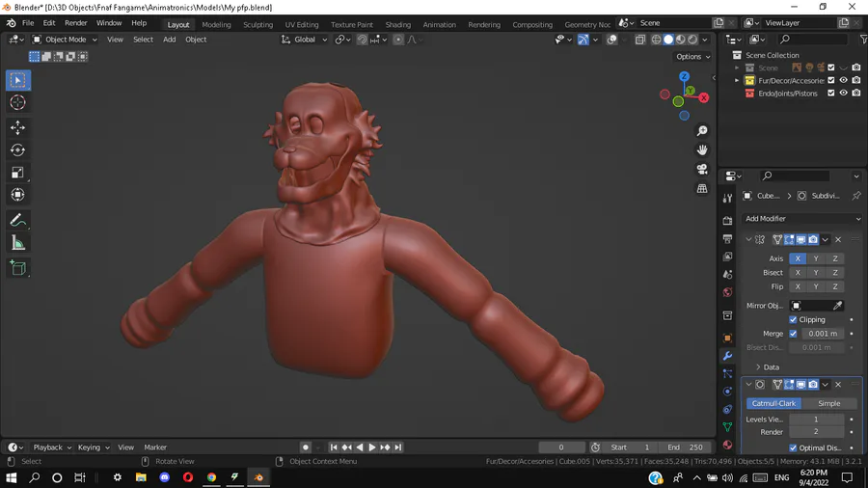
Task: Open the Render properties tab icon
Action: click(727, 221)
